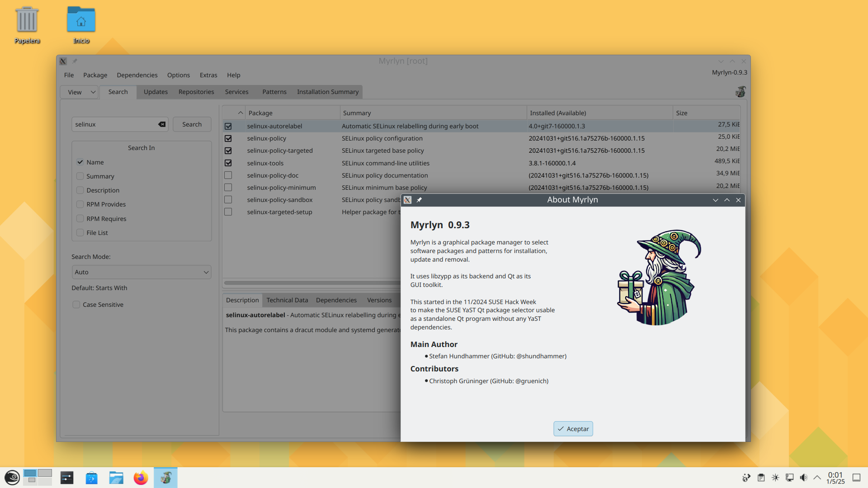This screenshot has height=488, width=868.
Task: Minimize the About Myrlyn dialog
Action: pos(715,200)
